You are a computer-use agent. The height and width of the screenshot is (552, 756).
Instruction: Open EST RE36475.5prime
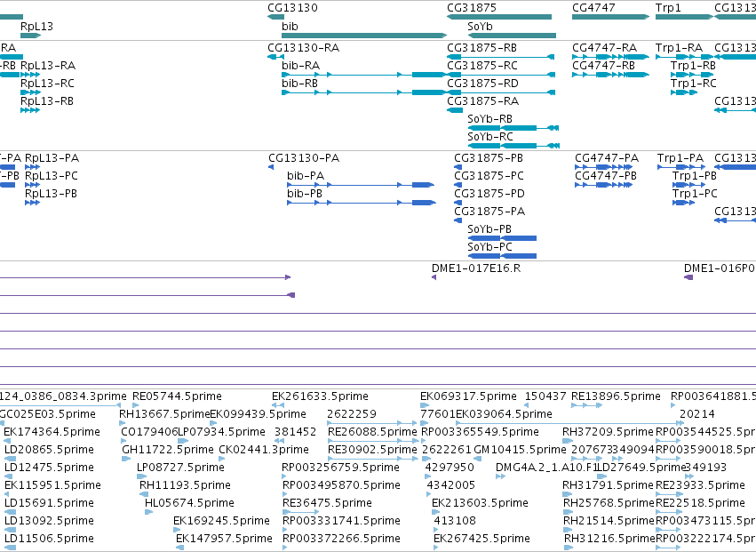(x=328, y=503)
